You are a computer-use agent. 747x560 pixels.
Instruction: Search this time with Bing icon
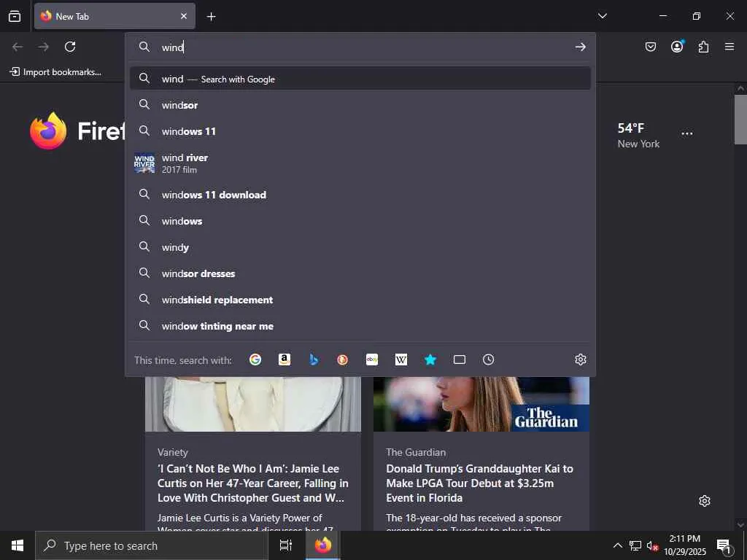click(x=314, y=359)
